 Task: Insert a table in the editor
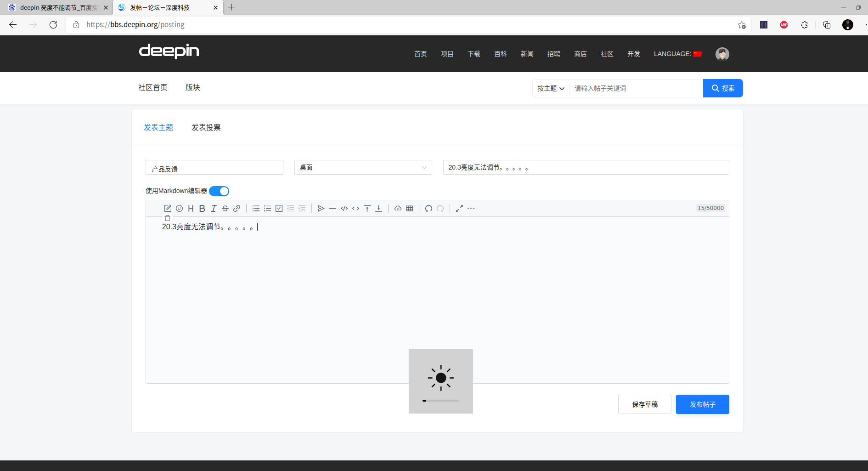(x=409, y=209)
